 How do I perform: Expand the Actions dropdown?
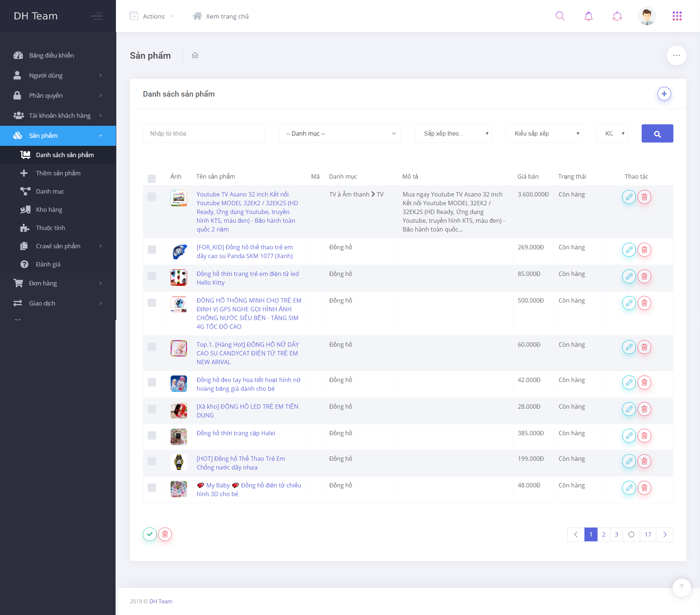click(152, 16)
